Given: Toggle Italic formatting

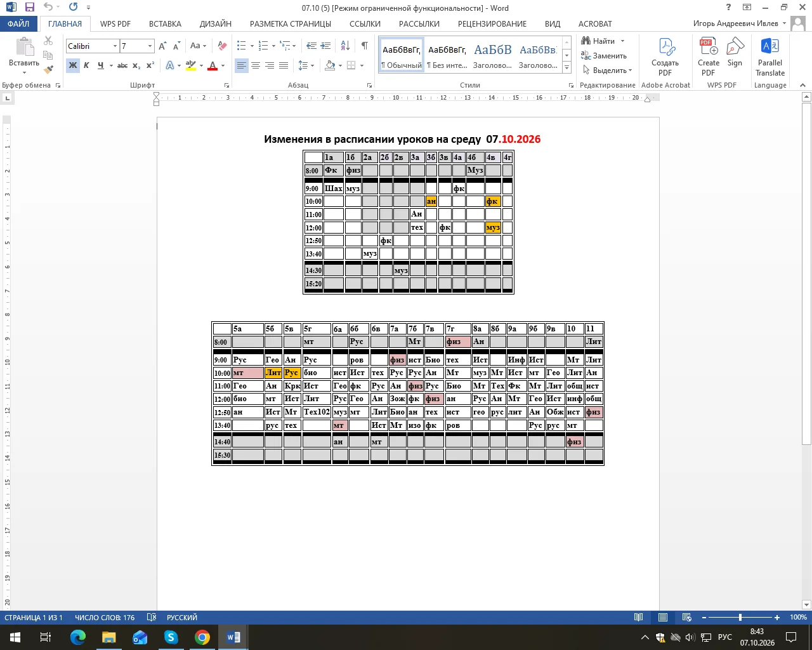Looking at the screenshot, I should click(x=86, y=65).
